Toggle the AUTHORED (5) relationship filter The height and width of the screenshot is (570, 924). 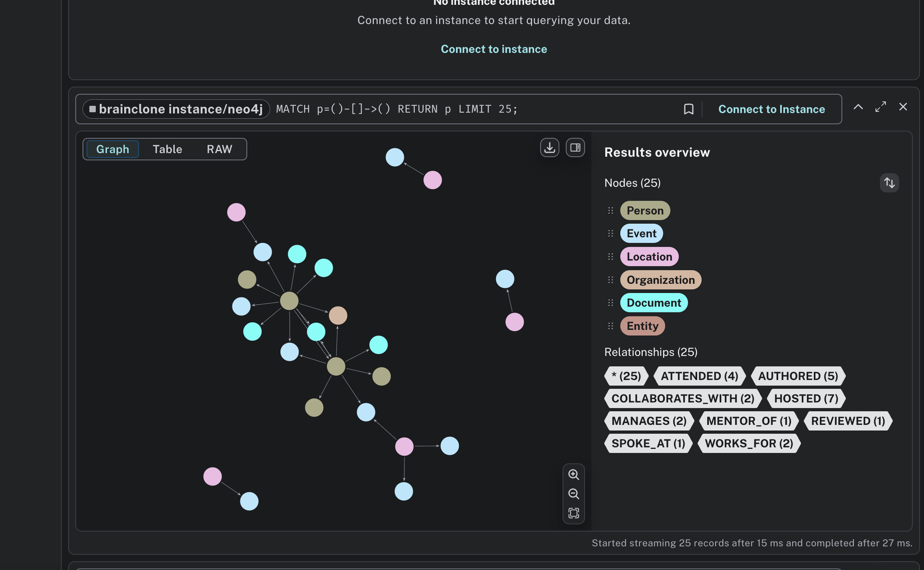798,376
